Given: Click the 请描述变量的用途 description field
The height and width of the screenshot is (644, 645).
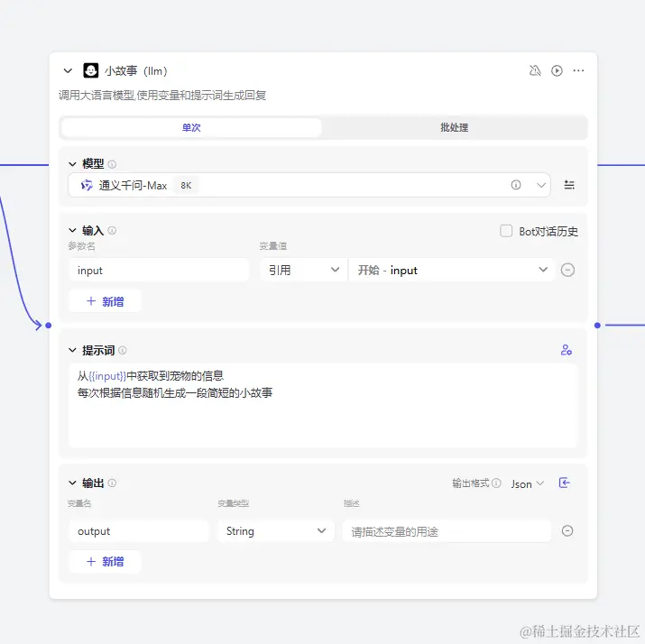Looking at the screenshot, I should [447, 531].
